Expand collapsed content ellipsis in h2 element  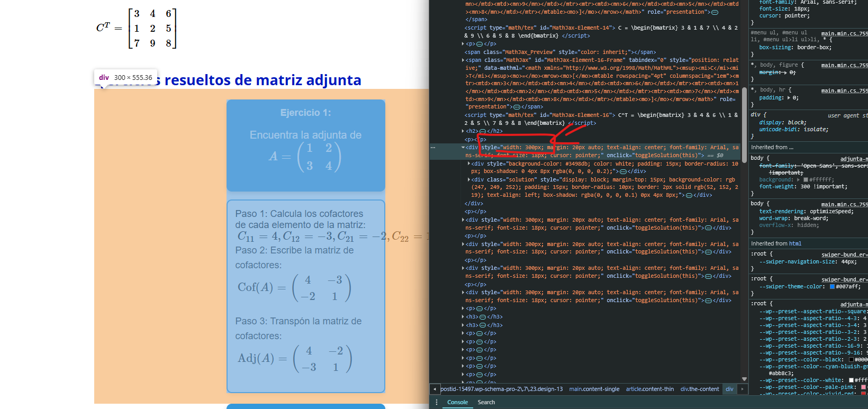(482, 131)
